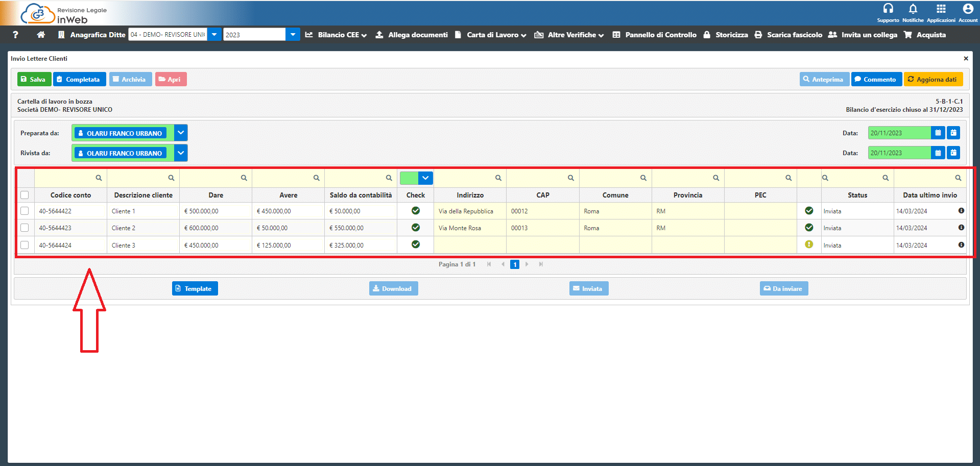Click search icon in Data ultimo invio filter
Viewport: 980px width, 466px height.
click(958, 178)
